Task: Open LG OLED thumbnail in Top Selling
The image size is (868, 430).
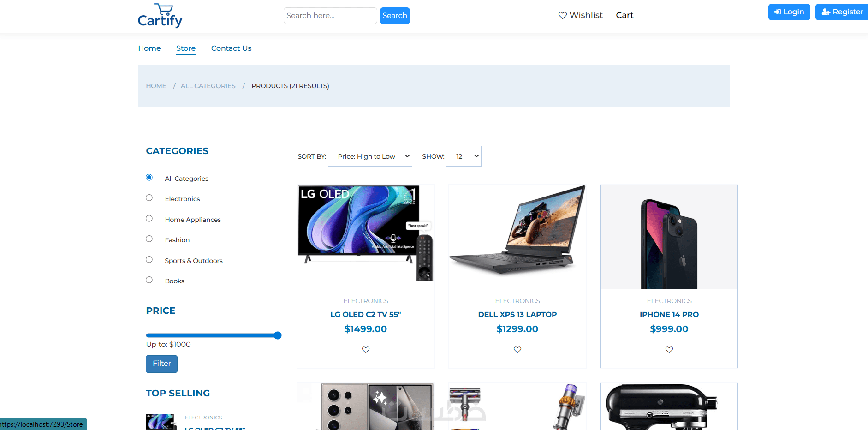Action: 161,422
